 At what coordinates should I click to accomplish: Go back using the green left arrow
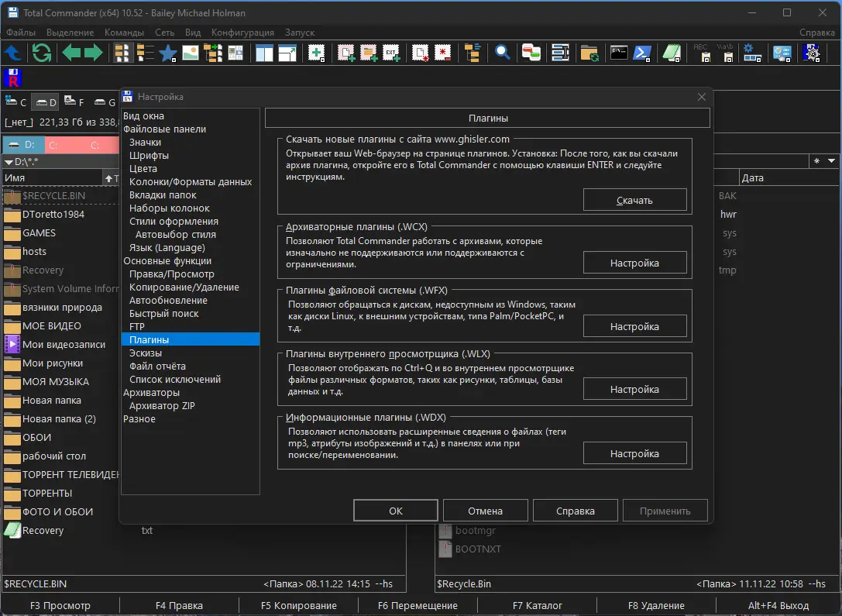coord(71,53)
